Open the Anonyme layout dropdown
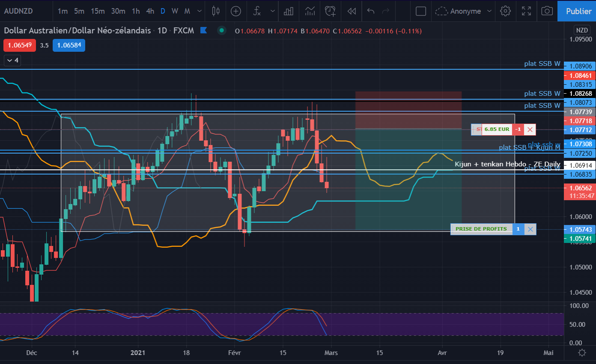This screenshot has width=596, height=364. click(464, 11)
